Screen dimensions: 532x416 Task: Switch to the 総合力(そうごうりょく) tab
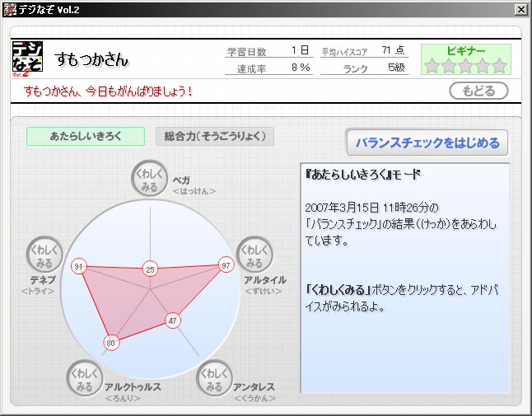point(214,136)
